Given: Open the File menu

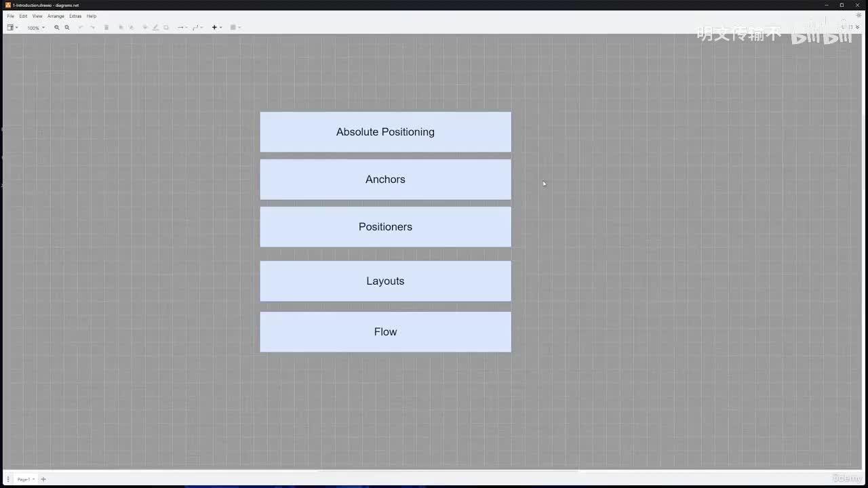Looking at the screenshot, I should coord(10,16).
